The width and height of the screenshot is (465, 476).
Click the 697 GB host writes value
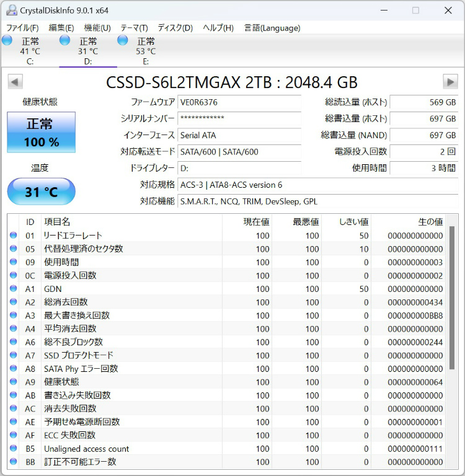(x=423, y=119)
